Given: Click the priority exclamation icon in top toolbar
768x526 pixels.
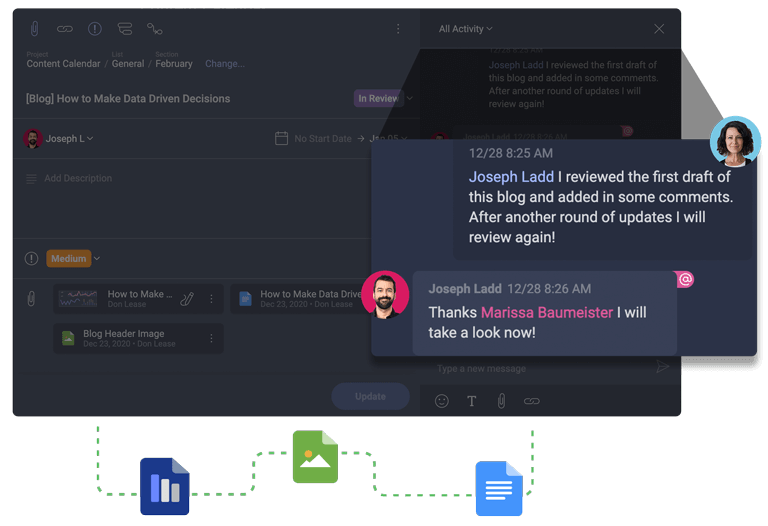Looking at the screenshot, I should coord(95,29).
